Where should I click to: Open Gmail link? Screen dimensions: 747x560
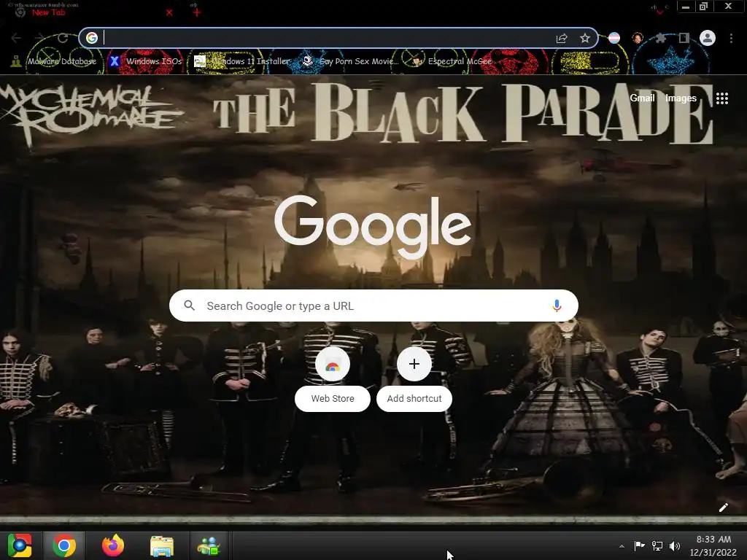coord(642,98)
